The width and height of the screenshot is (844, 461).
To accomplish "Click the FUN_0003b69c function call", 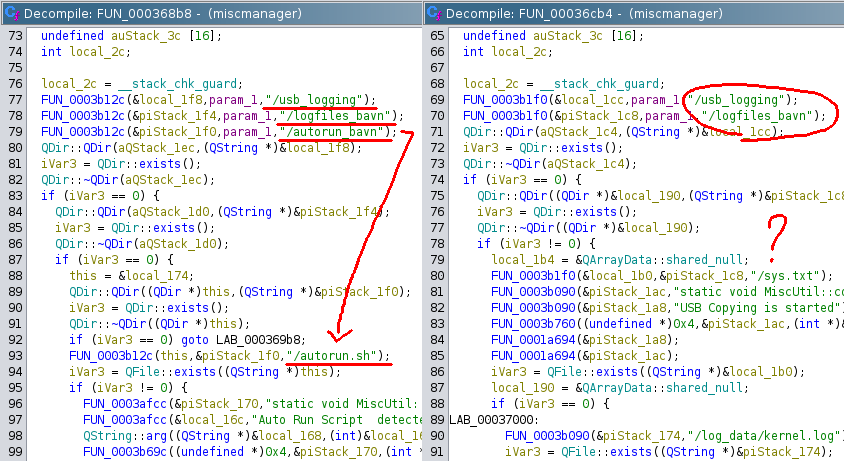I will click(x=124, y=452).
